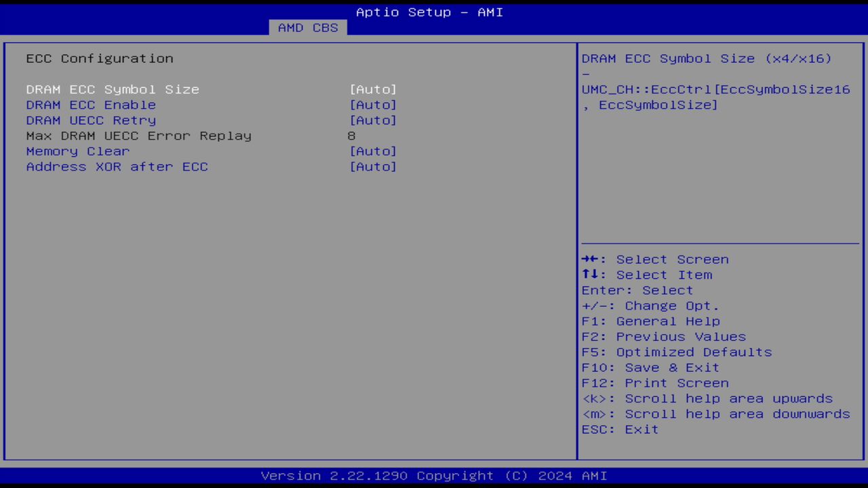Image resolution: width=868 pixels, height=488 pixels.
Task: Click the F2: Previous Values hint
Action: (664, 337)
